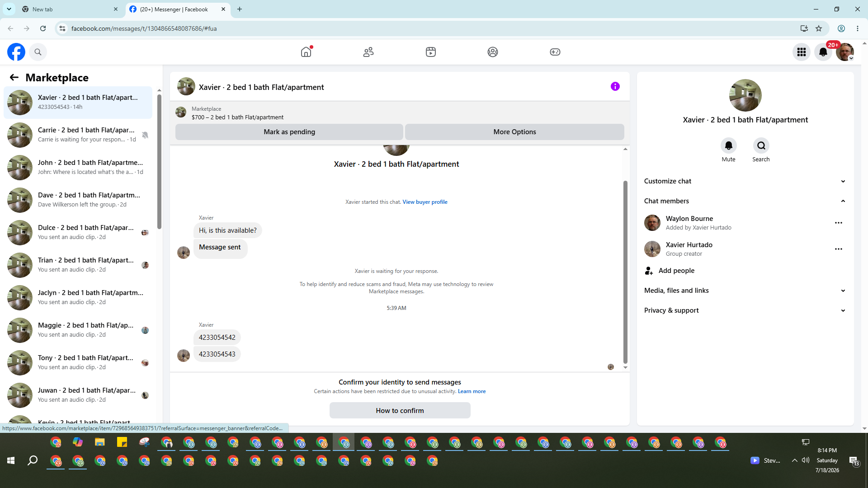Click Xavier's large apartment profile thumbnail
This screenshot has width=868, height=488.
[x=745, y=95]
